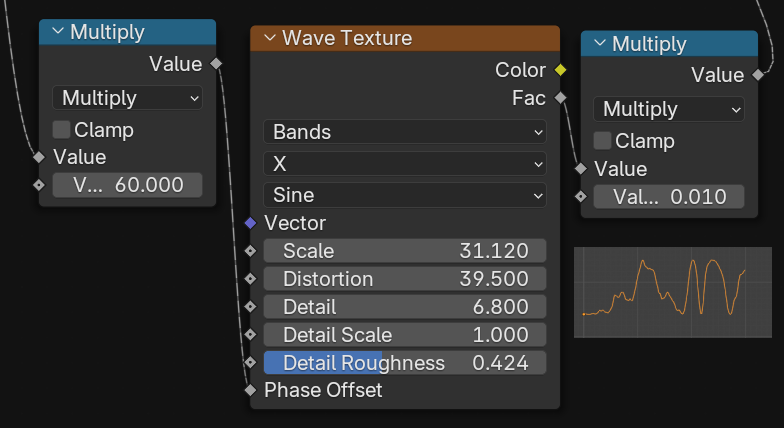The image size is (784, 428).
Task: Enable Clamp on the right Multiply node
Action: (x=602, y=141)
